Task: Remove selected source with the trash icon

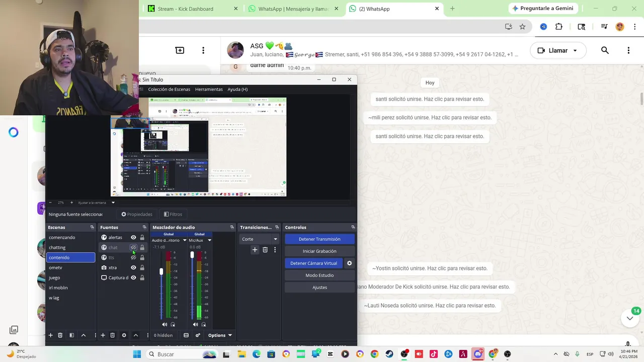Action: coord(112,335)
